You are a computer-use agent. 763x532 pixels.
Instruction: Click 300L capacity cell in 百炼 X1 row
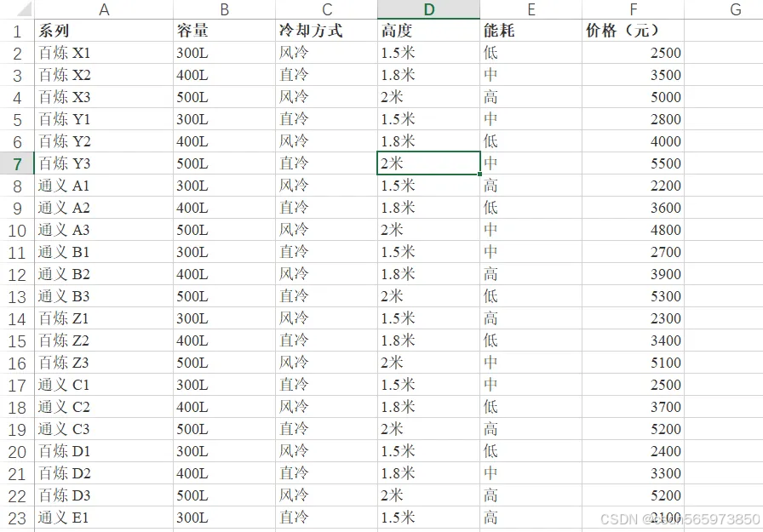[224, 53]
